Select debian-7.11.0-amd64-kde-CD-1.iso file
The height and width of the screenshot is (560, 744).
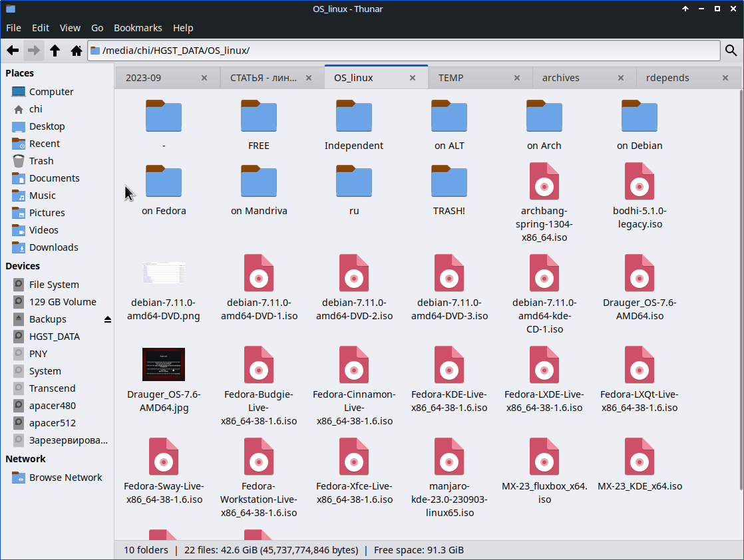(x=544, y=295)
